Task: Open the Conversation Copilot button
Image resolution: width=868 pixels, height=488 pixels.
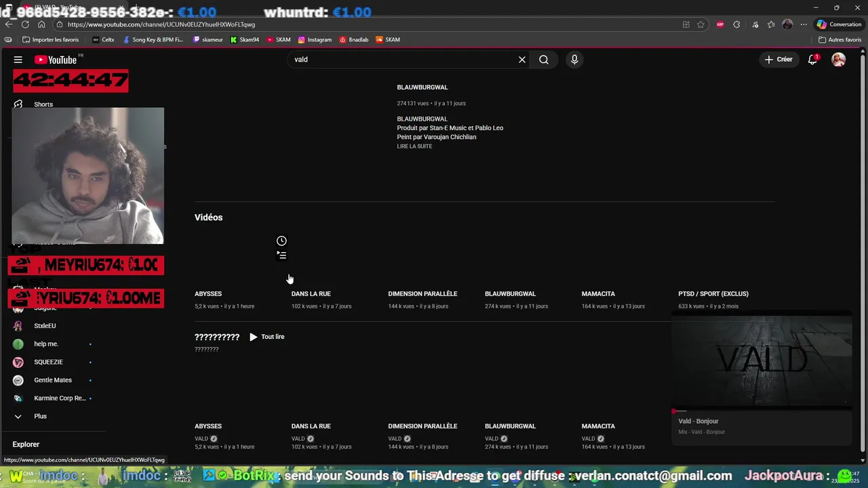Action: [x=839, y=24]
